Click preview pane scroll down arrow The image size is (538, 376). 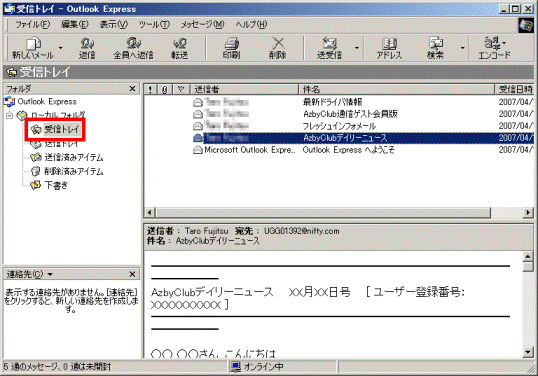click(x=528, y=352)
